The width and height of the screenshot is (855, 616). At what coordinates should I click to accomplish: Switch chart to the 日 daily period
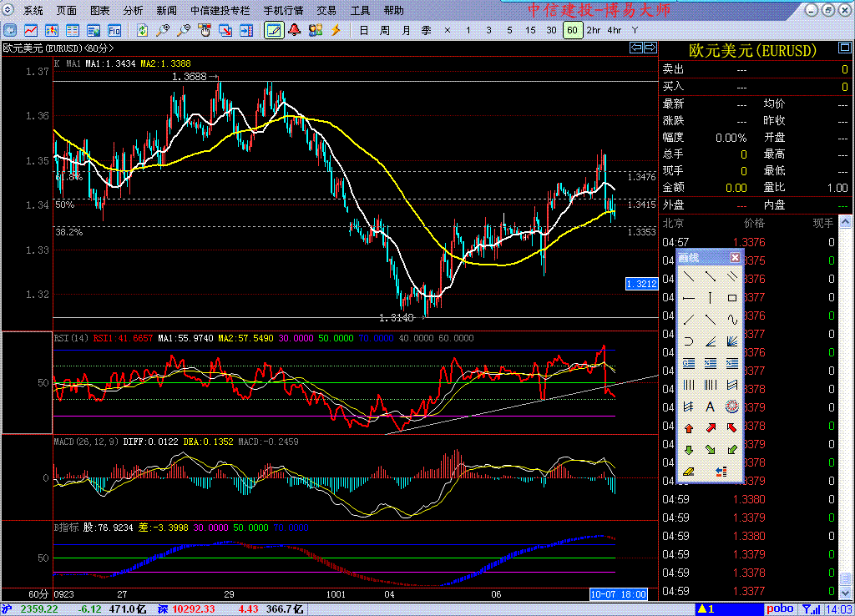click(363, 30)
